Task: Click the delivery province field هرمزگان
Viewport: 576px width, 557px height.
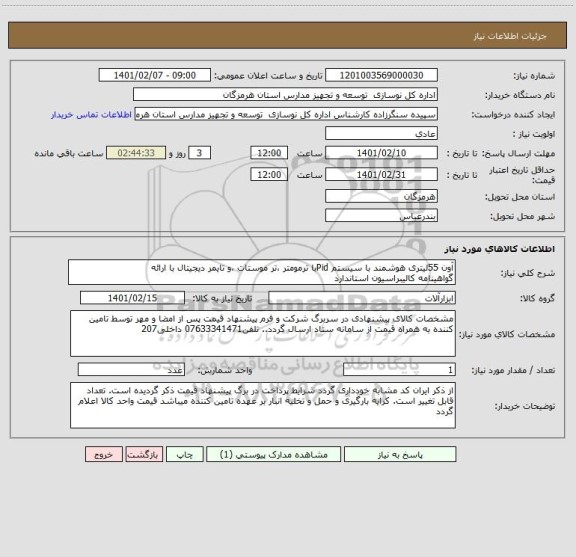Action: point(381,196)
